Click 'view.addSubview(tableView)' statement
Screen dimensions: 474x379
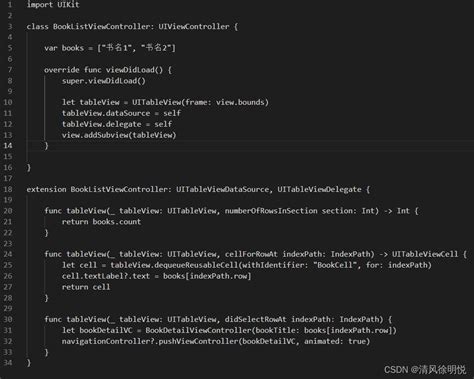pos(119,135)
